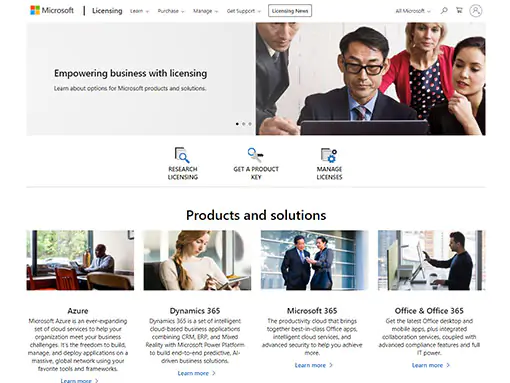The height and width of the screenshot is (383, 510).
Task: Click Empowering business with licensing headline
Action: (x=131, y=73)
